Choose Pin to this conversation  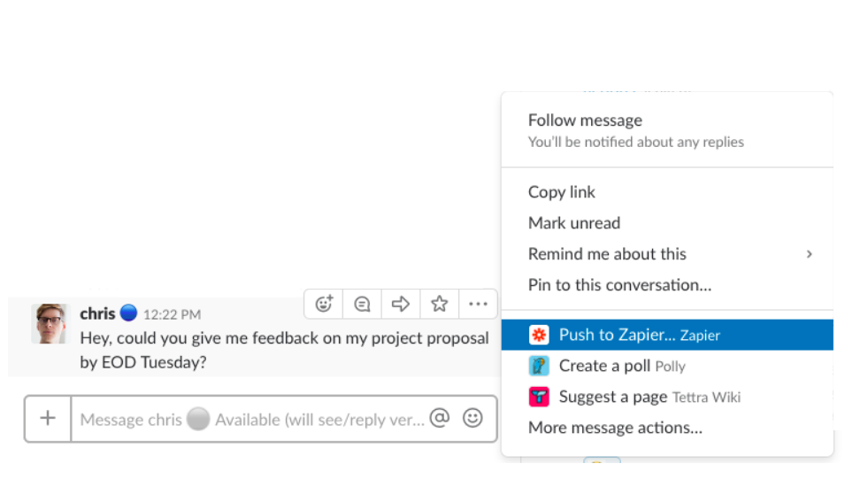click(x=619, y=285)
